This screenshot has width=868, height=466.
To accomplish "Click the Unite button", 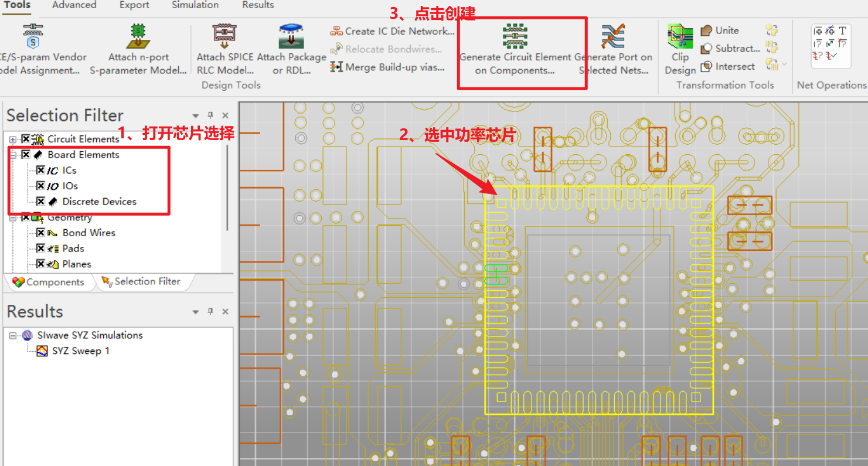I will click(720, 30).
